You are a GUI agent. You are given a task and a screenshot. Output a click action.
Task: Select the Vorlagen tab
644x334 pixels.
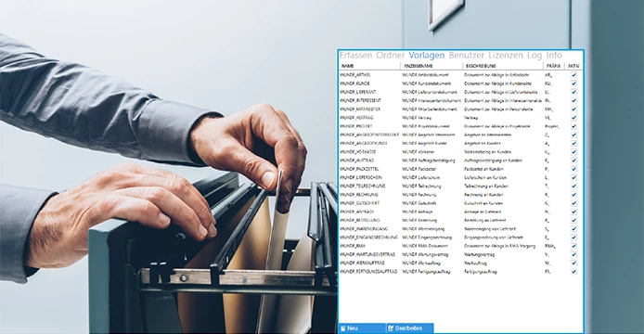427,55
